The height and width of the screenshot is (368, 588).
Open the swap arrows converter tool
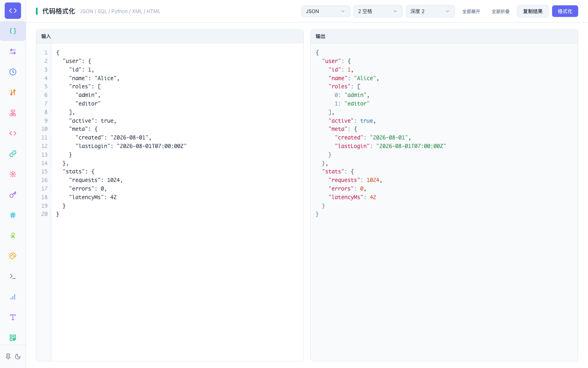(13, 52)
